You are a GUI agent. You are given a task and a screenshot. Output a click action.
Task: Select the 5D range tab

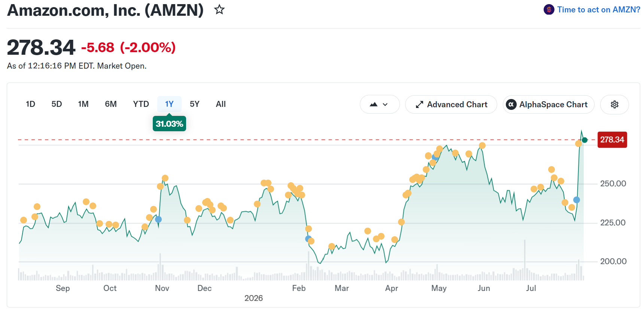57,104
